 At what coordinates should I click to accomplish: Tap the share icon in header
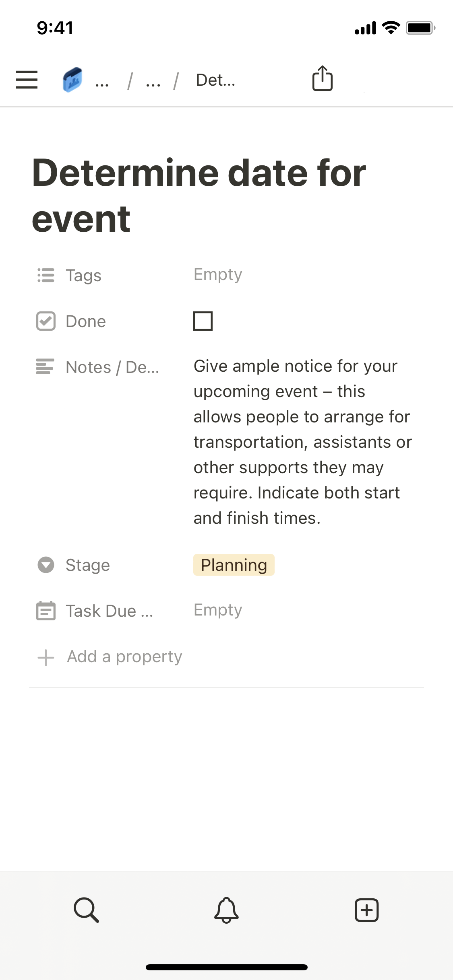[322, 78]
